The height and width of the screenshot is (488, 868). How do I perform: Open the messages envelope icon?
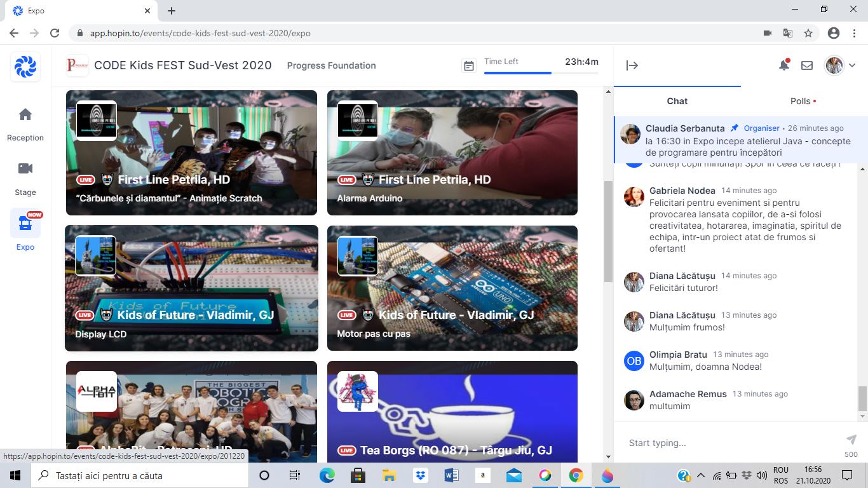[x=807, y=65]
